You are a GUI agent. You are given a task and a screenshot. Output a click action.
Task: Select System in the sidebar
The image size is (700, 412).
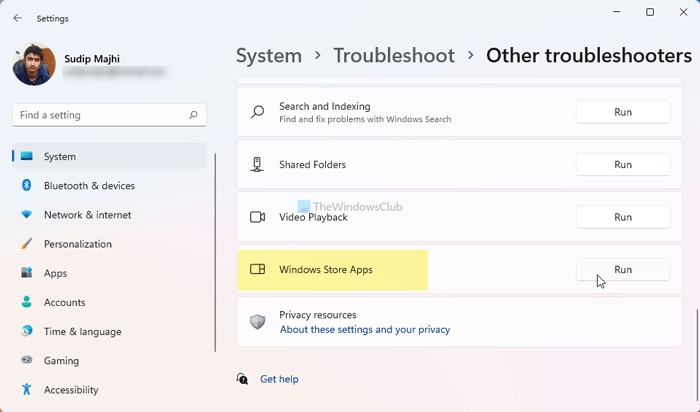59,157
